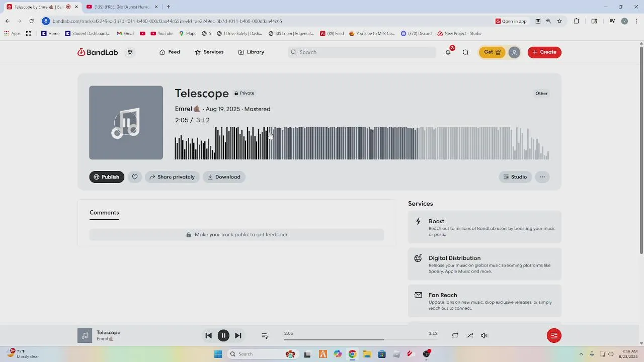Click the Get membership button
Image resolution: width=644 pixels, height=362 pixels.
492,52
